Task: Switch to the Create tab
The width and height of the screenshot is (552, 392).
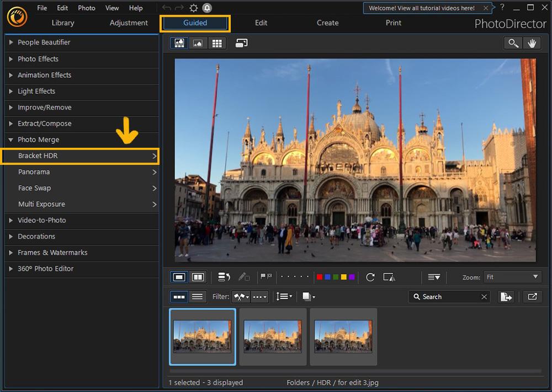Action: [x=327, y=23]
